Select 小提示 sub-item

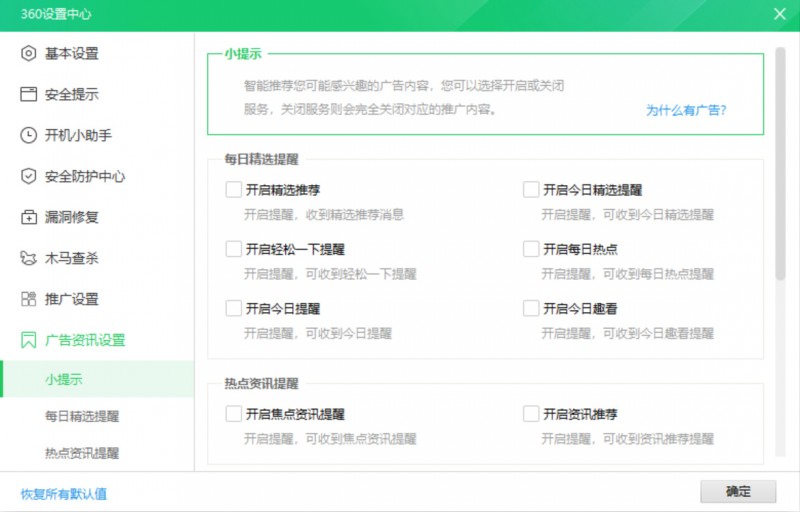(97, 379)
